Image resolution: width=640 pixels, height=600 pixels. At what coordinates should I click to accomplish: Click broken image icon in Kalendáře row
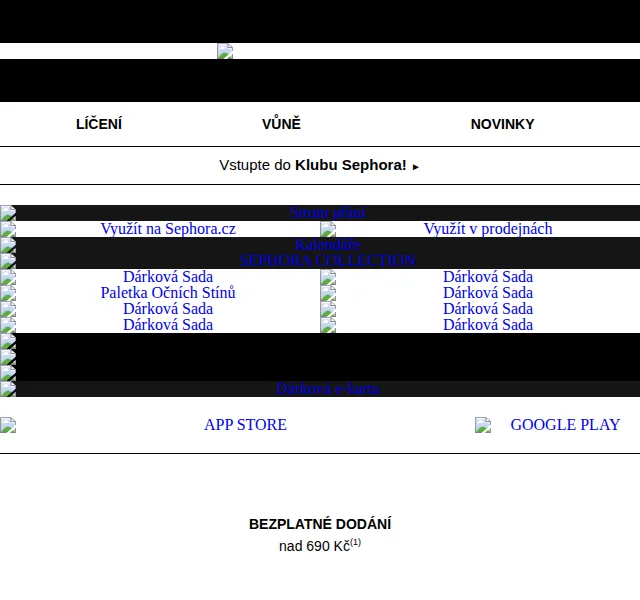point(8,245)
